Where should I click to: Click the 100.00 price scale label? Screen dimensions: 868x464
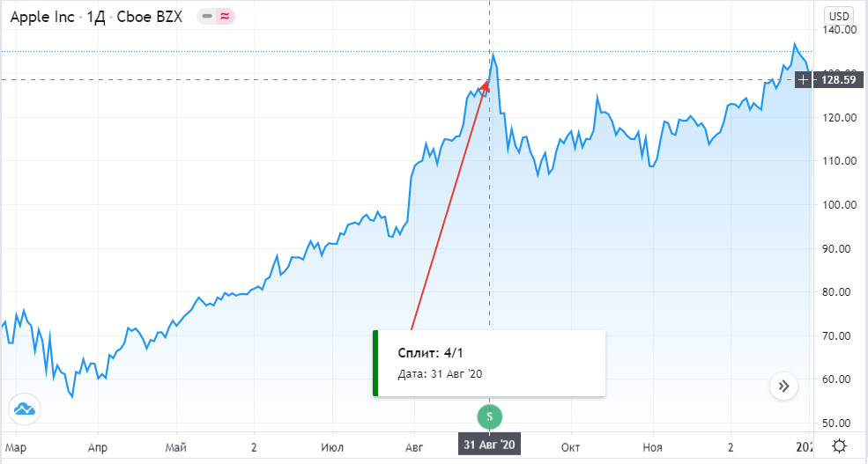(x=839, y=205)
